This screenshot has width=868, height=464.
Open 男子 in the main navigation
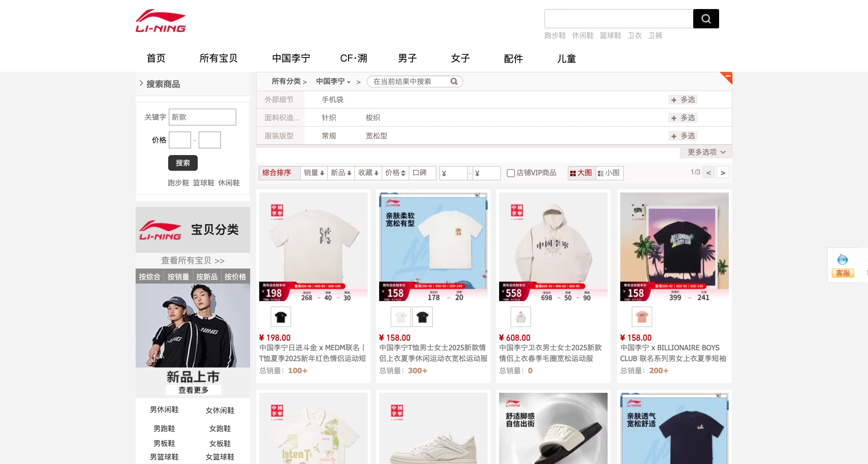(407, 58)
